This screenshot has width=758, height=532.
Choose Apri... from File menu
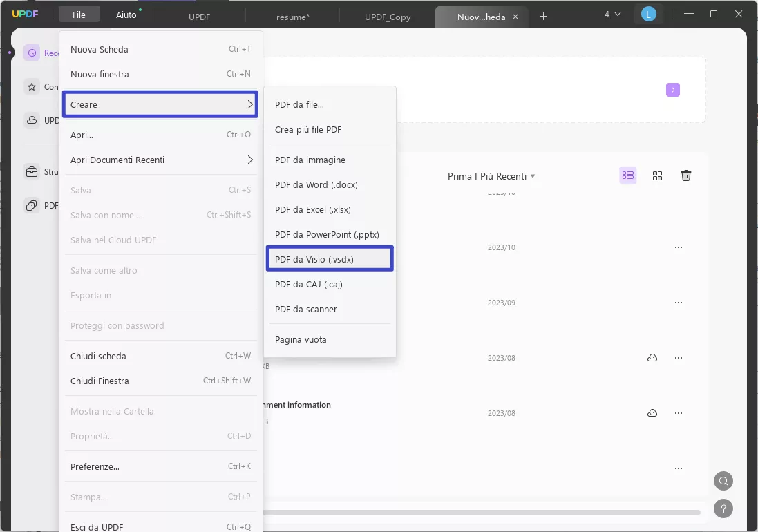pos(160,135)
